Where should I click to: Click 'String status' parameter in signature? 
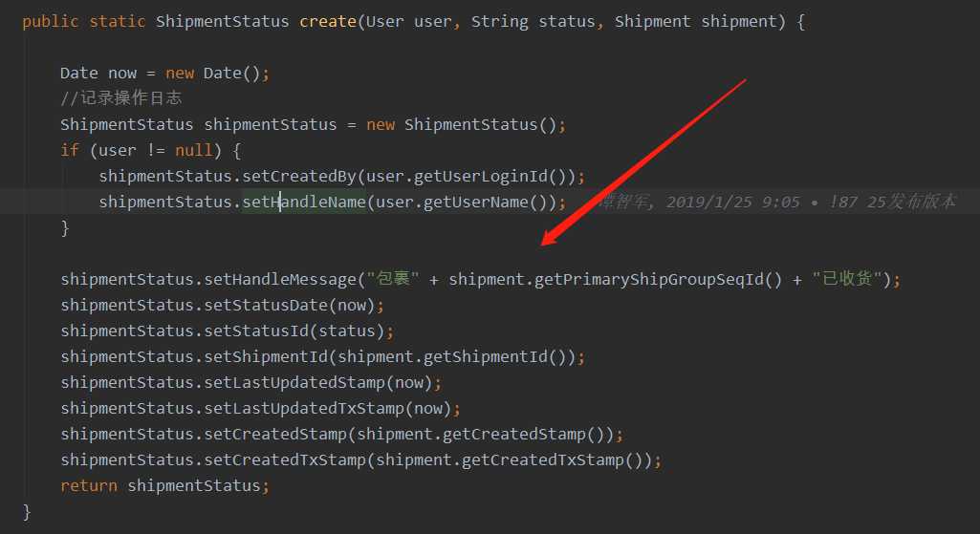(533, 21)
